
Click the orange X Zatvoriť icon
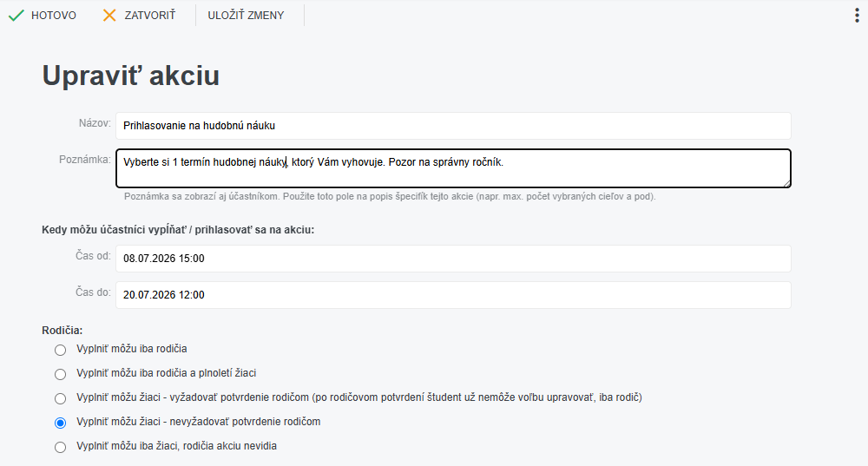109,15
